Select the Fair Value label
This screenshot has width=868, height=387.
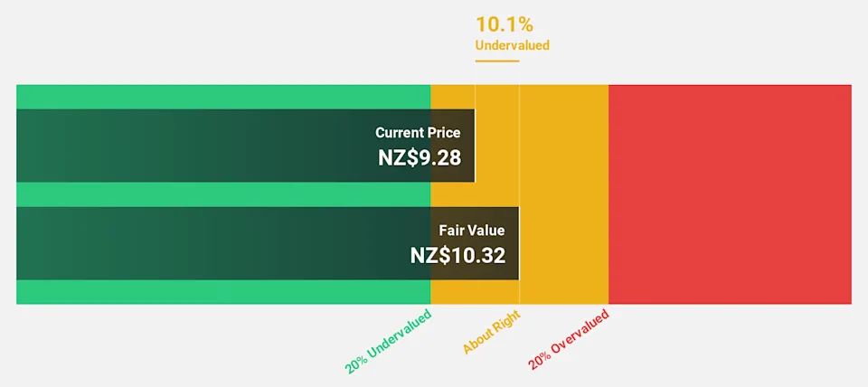pyautogui.click(x=472, y=231)
